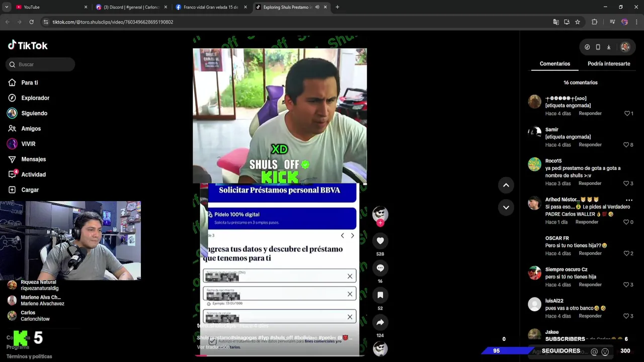Click the comment bubble icon under the likes
The height and width of the screenshot is (362, 644).
(x=380, y=268)
